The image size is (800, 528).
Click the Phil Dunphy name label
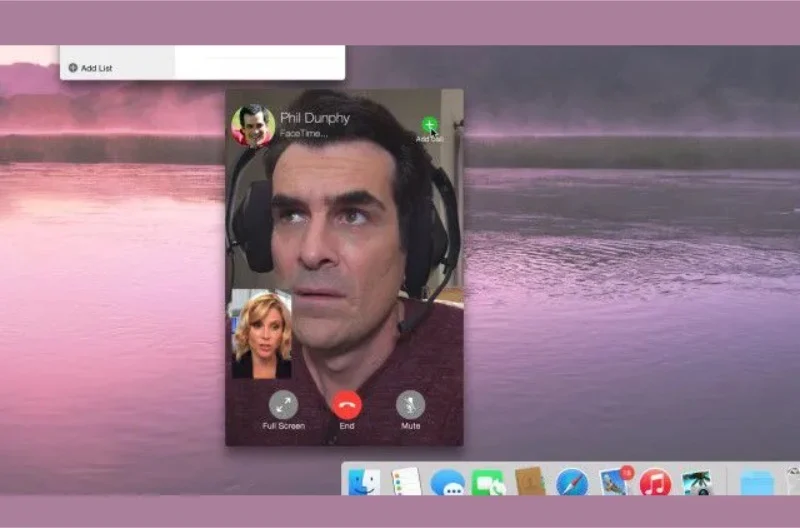pos(315,118)
